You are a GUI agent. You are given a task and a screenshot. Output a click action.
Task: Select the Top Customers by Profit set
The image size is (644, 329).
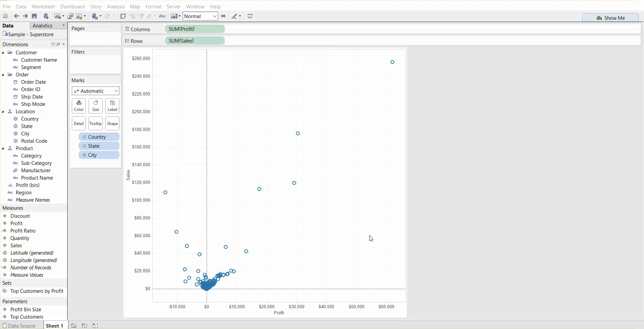[37, 291]
